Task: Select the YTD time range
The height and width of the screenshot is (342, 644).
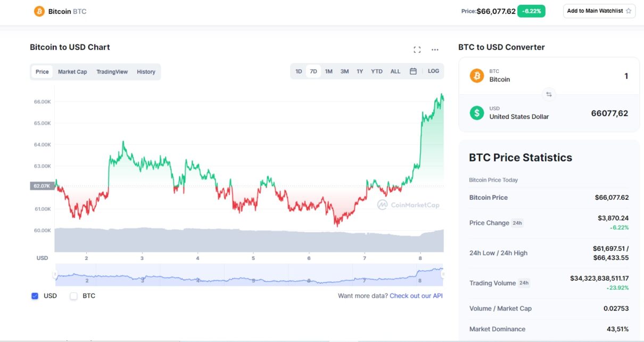Action: point(376,71)
